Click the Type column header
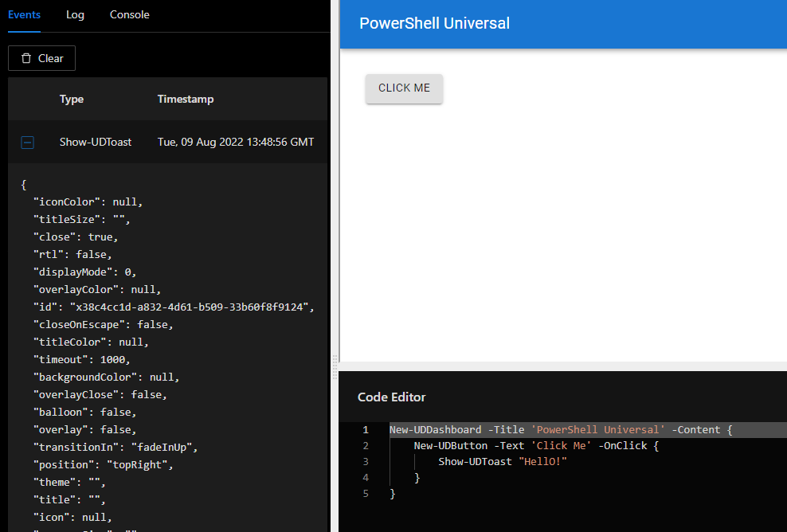Viewport: 787px width, 532px height. (72, 100)
